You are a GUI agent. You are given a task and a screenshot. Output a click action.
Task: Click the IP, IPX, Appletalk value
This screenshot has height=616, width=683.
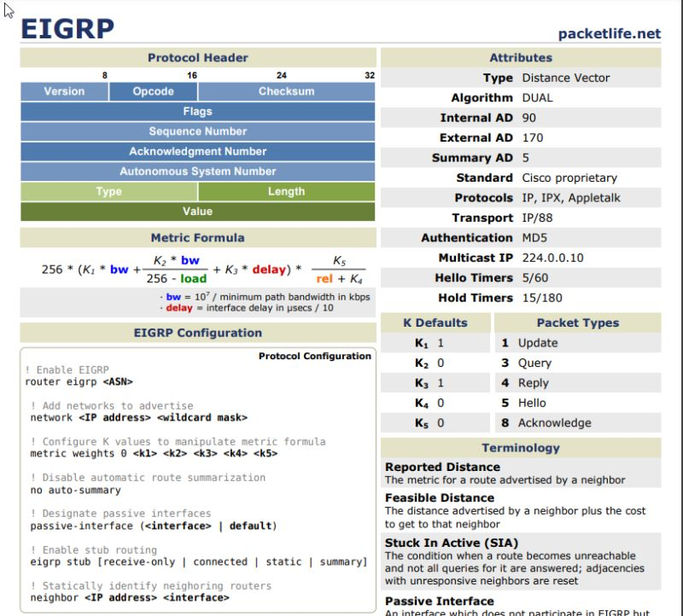(x=571, y=198)
